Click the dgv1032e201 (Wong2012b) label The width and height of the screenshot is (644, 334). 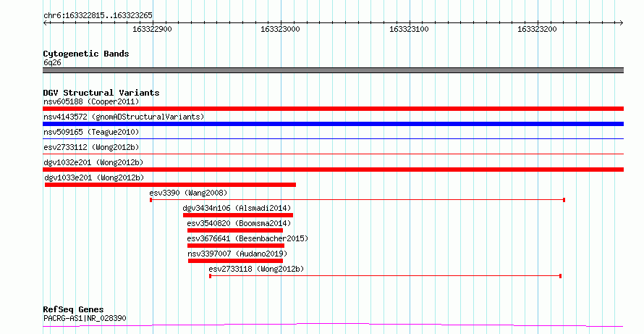[93, 162]
